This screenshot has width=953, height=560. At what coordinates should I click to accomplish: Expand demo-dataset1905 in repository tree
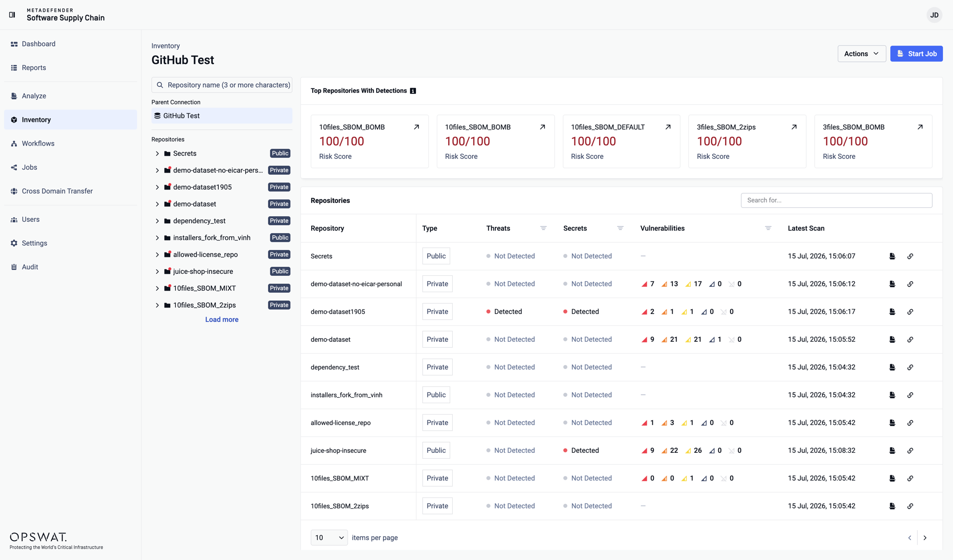pyautogui.click(x=157, y=187)
